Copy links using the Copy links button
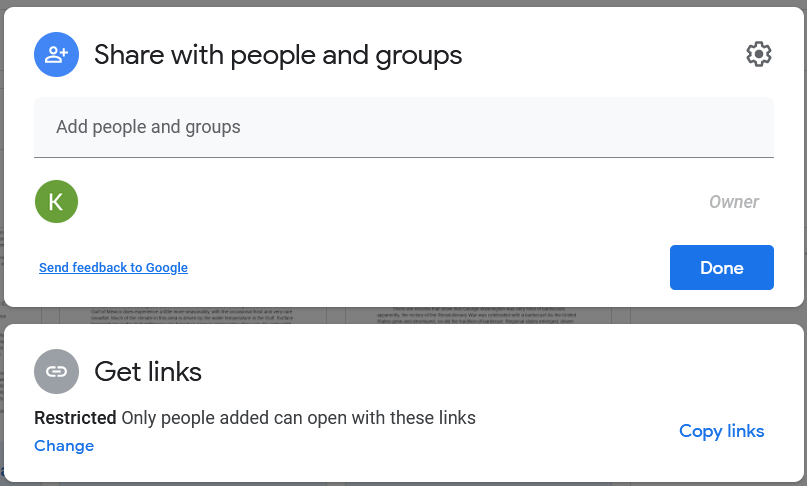 coord(721,431)
